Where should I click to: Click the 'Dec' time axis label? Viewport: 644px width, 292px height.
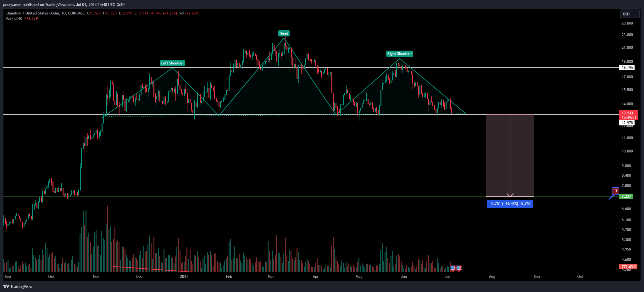pyautogui.click(x=139, y=277)
